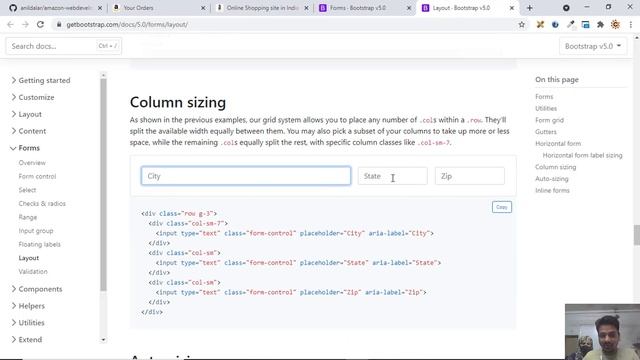Bookmark this page with the star
The image size is (640, 360).
[x=522, y=24]
